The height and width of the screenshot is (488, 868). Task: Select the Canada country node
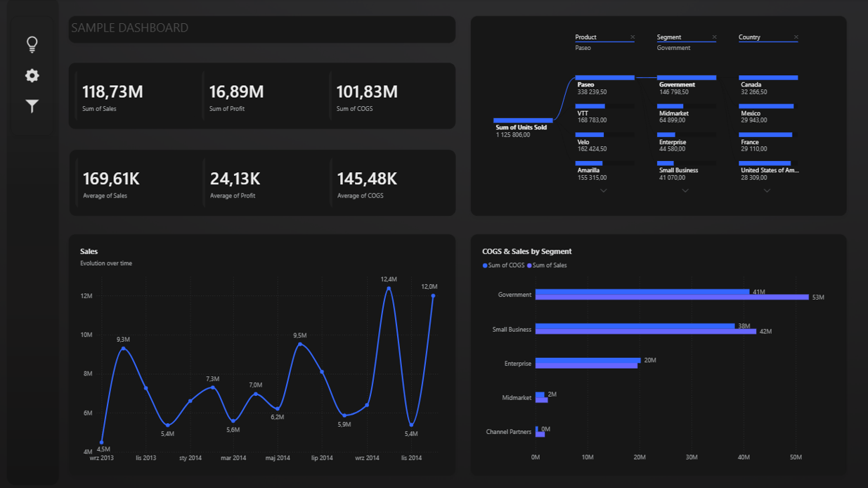[769, 86]
